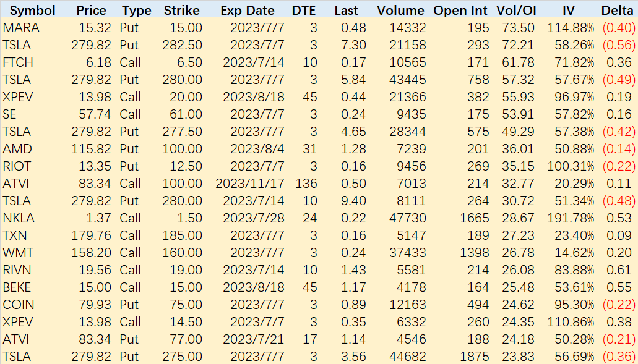Select the 277.50 strike cell
This screenshot has width=638, height=364.
pos(183,132)
